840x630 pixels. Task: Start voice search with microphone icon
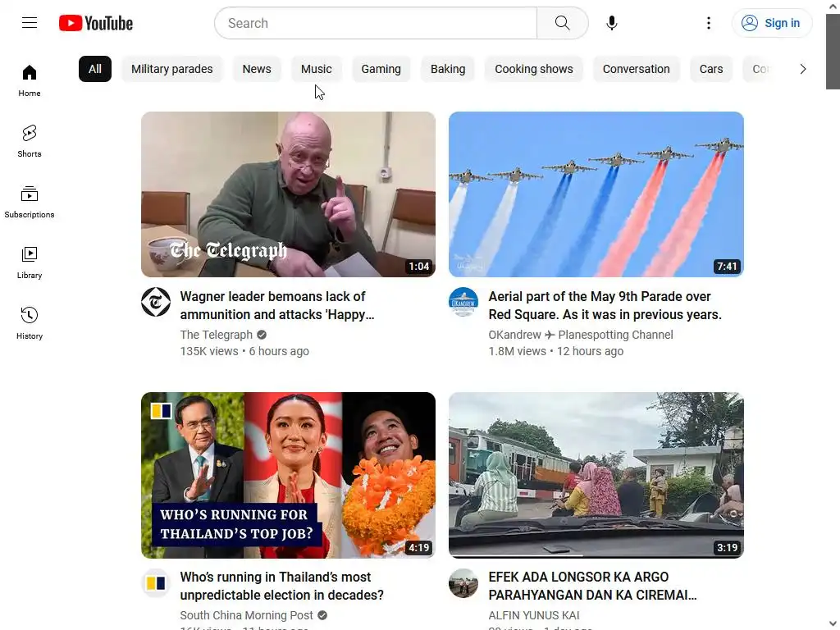tap(612, 23)
